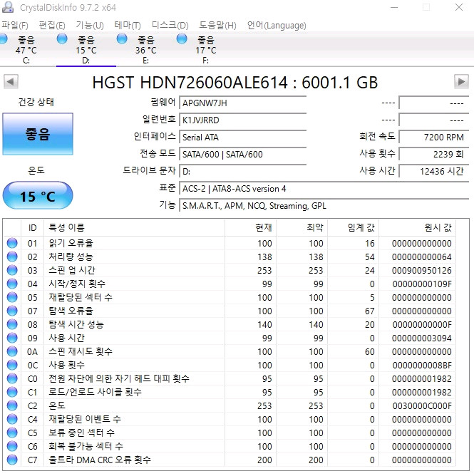Click status orb for attribute C4 재할당된 이벤트 수
This screenshot has width=474, height=476.
point(12,419)
